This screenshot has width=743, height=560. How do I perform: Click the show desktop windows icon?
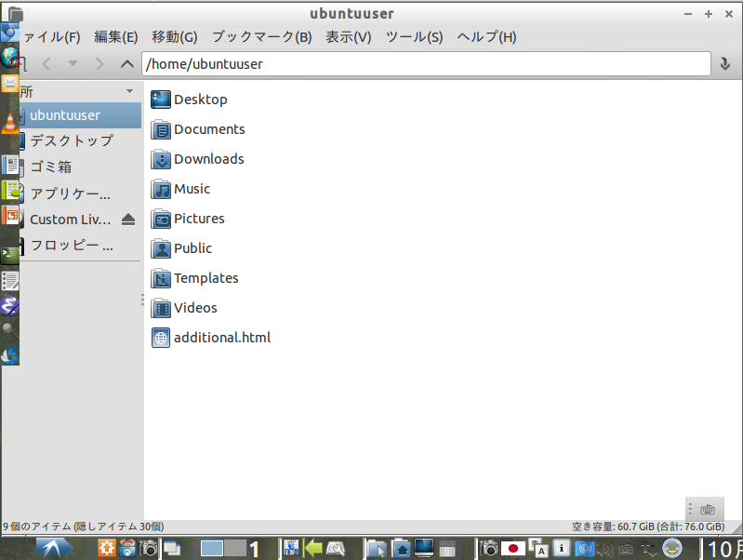click(172, 549)
